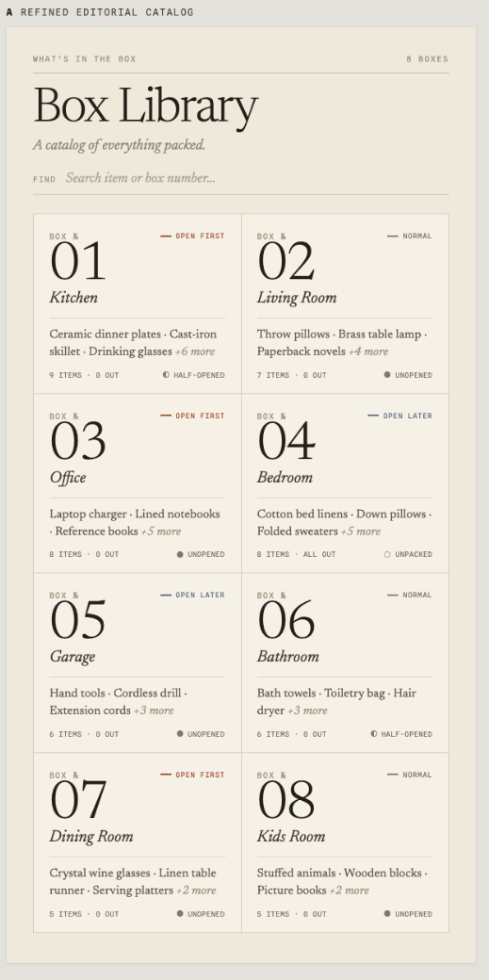489x980 pixels.
Task: Expand '+2 more' items in Kids Room box
Action: click(349, 890)
